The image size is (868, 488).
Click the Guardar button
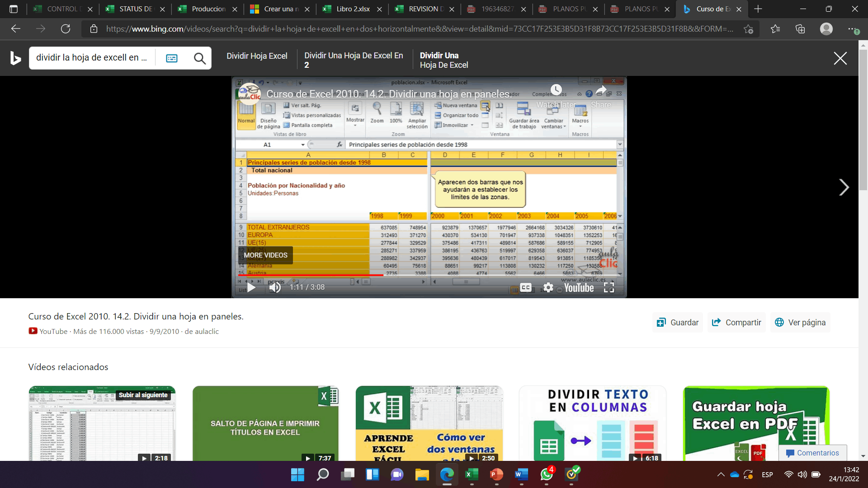677,322
